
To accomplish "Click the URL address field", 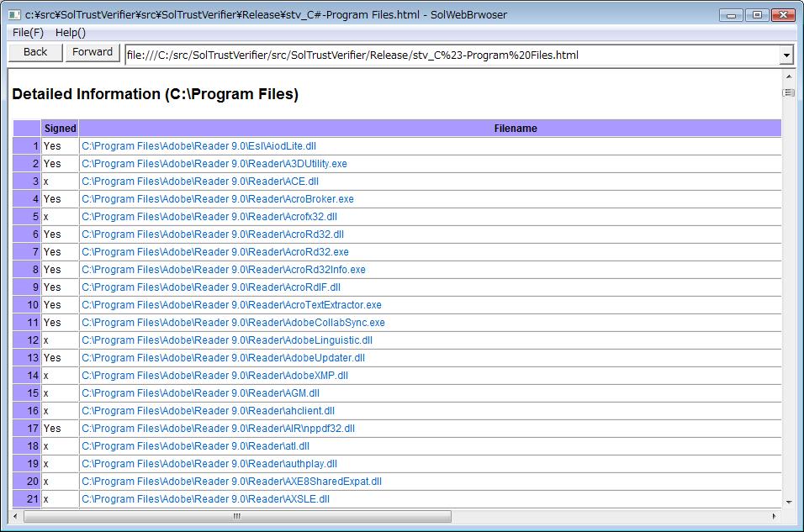I will pos(452,55).
